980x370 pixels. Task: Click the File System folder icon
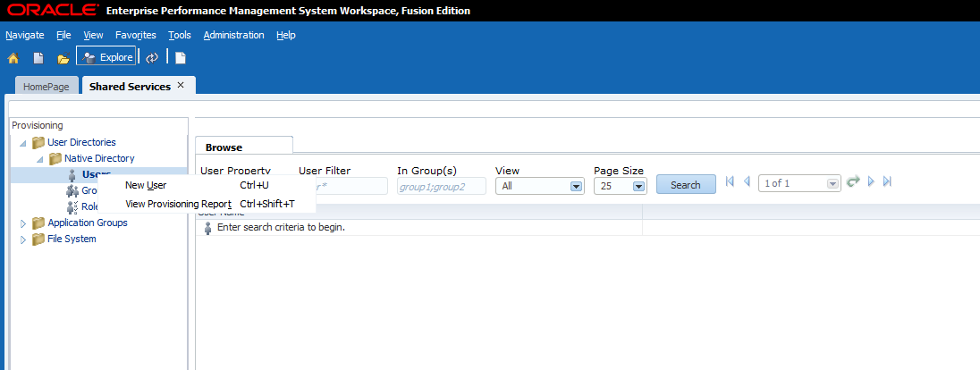tap(38, 239)
